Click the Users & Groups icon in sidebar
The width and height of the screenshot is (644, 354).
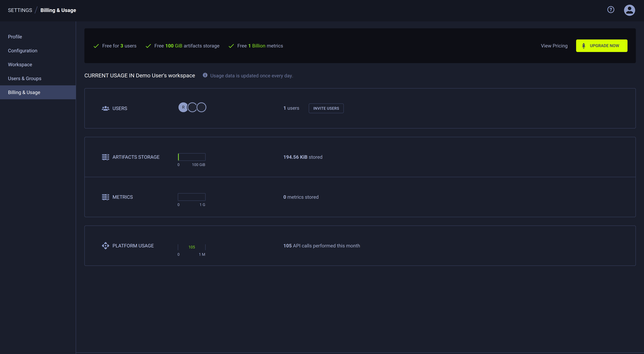(24, 78)
